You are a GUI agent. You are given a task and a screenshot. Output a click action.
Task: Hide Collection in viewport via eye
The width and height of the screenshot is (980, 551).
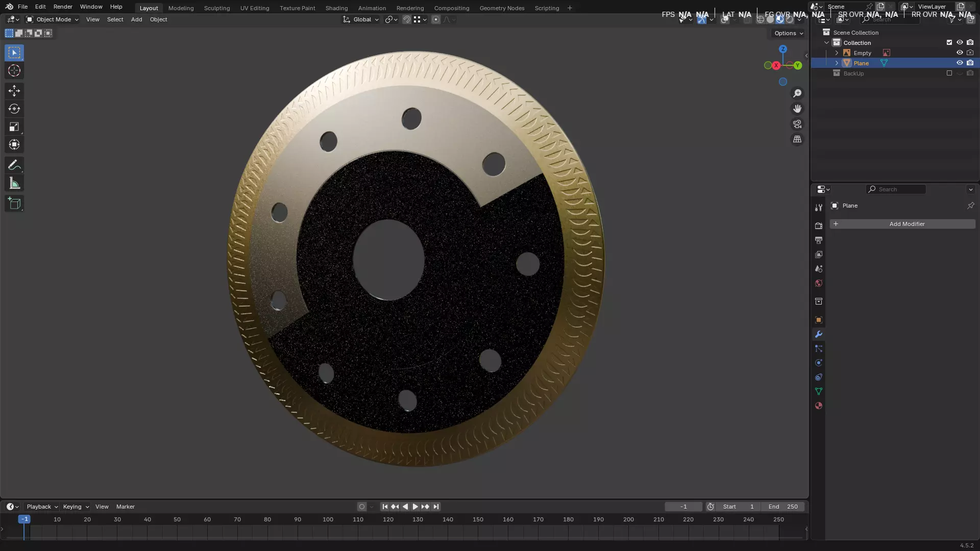click(960, 42)
